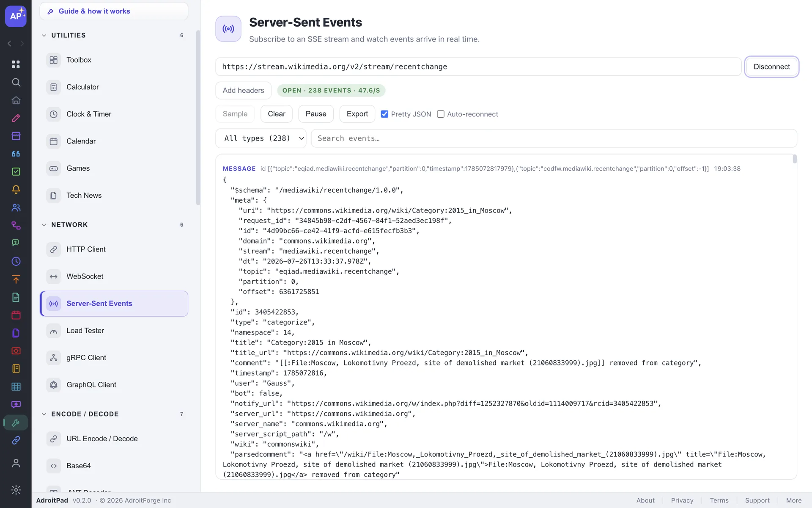Click the blue chain link icon in rail
This screenshot has width=812, height=508.
[x=16, y=440]
